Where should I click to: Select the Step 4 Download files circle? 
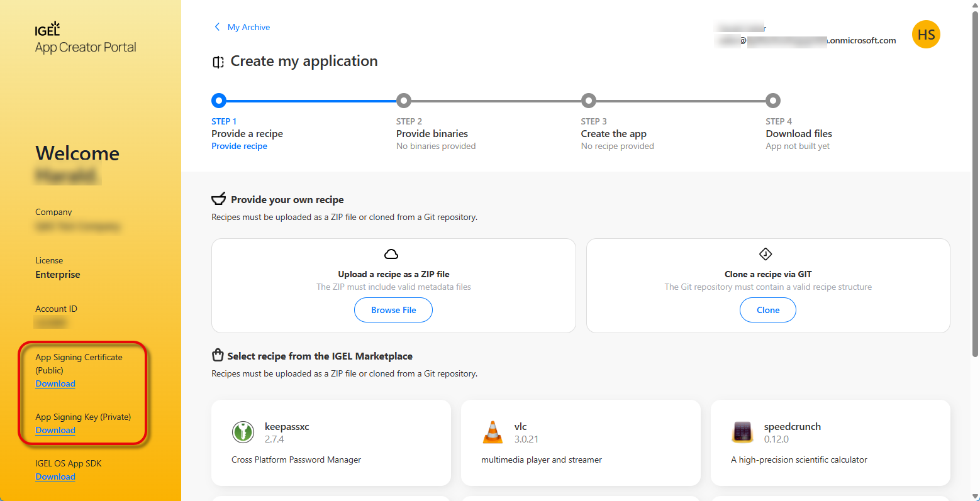coord(772,101)
